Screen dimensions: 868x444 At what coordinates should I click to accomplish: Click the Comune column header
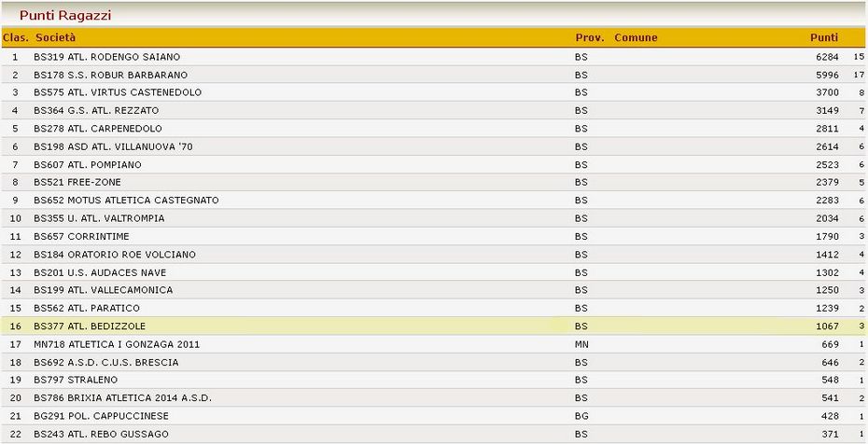636,37
